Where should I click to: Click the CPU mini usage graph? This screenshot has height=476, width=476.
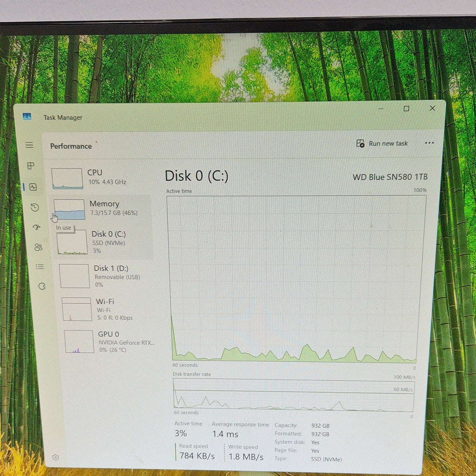[67, 178]
